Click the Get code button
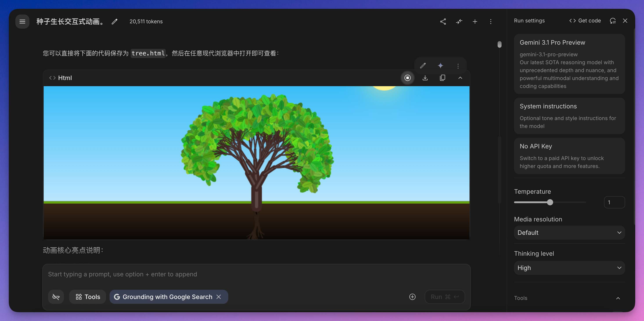The height and width of the screenshot is (321, 644). tap(585, 20)
